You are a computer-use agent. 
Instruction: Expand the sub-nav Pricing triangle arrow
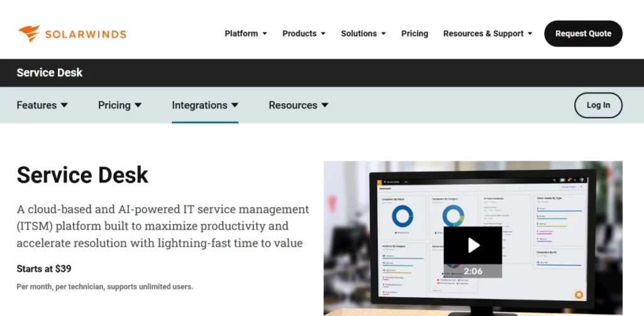pos(138,105)
